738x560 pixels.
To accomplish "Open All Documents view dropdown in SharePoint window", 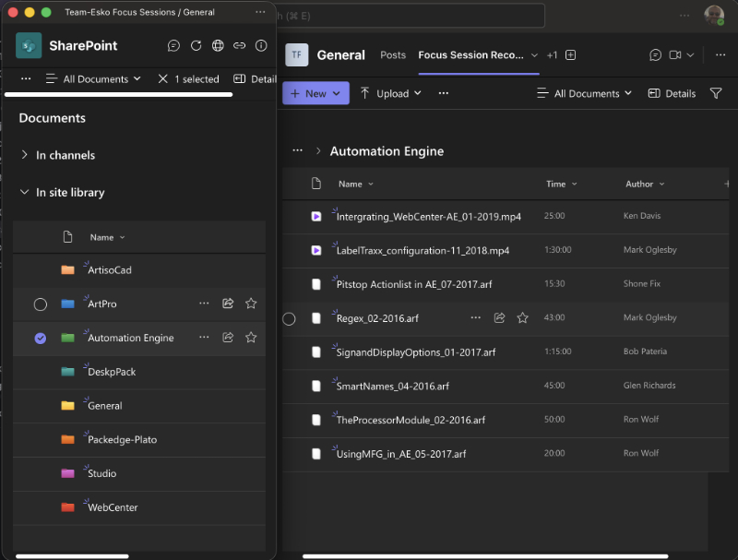I will (x=93, y=78).
